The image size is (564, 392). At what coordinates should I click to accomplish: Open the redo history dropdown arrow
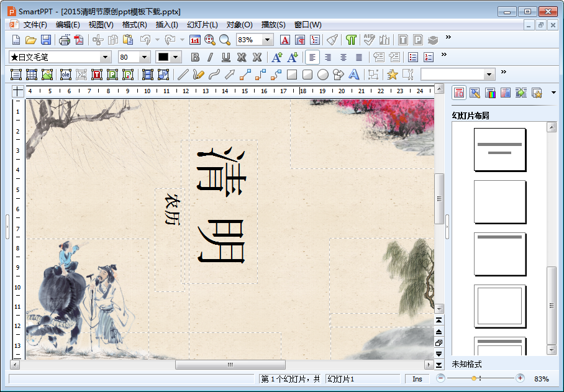(182, 40)
